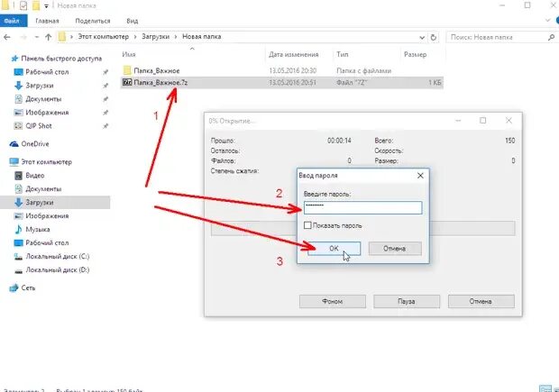Open the quick access toolbar dropdown arrow

tap(46, 6)
